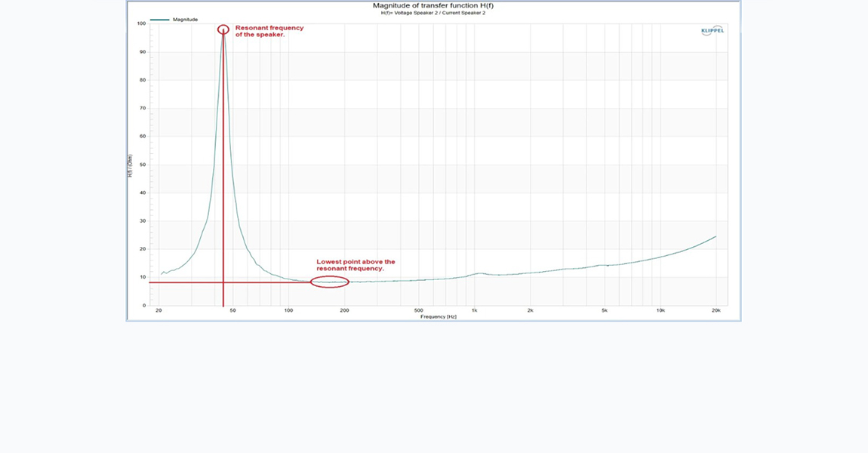
Task: Click the curve endpoint at 20k
Action: 715,236
